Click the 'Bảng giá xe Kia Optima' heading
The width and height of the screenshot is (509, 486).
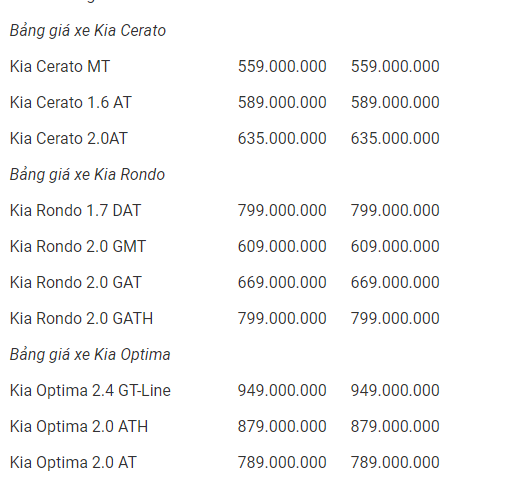coord(90,355)
